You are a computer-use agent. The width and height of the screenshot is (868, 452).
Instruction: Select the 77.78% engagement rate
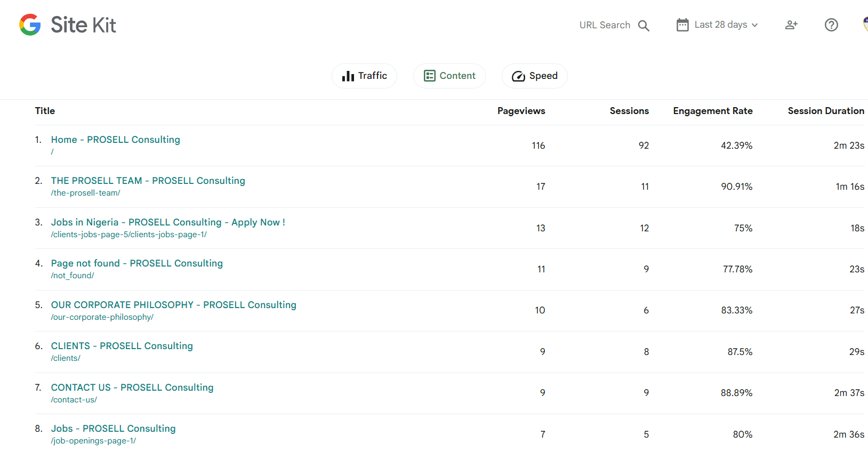tap(738, 269)
